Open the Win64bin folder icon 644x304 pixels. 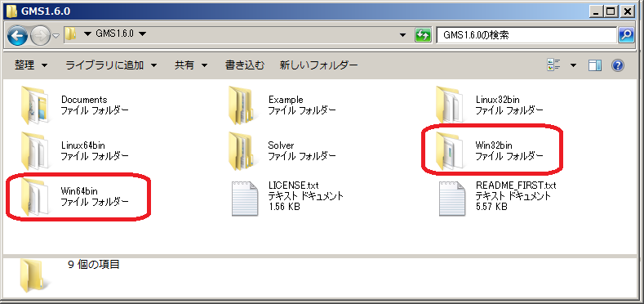(36, 197)
